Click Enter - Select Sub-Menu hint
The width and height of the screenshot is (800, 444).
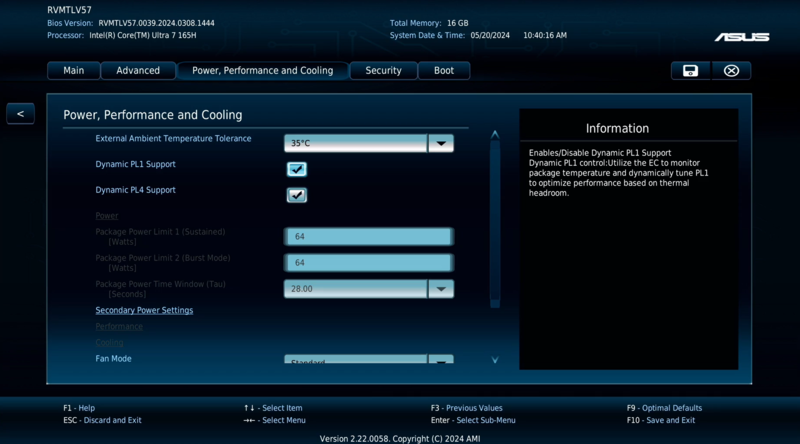point(473,421)
